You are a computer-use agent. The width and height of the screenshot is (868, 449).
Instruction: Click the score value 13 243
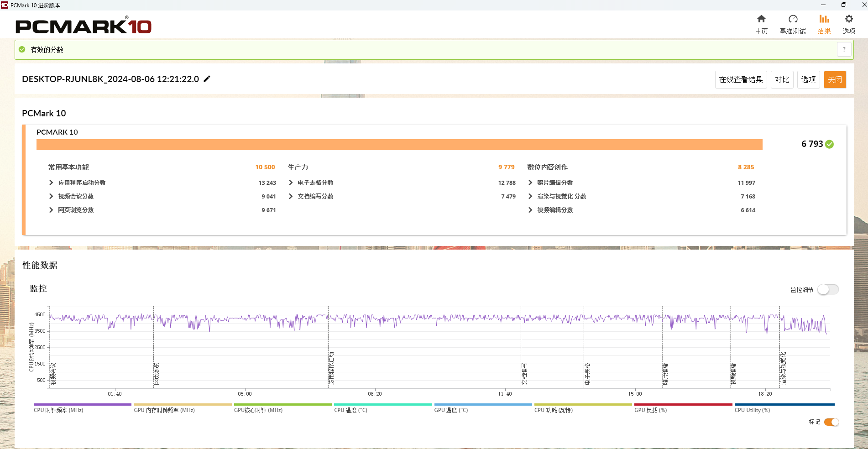coord(267,183)
